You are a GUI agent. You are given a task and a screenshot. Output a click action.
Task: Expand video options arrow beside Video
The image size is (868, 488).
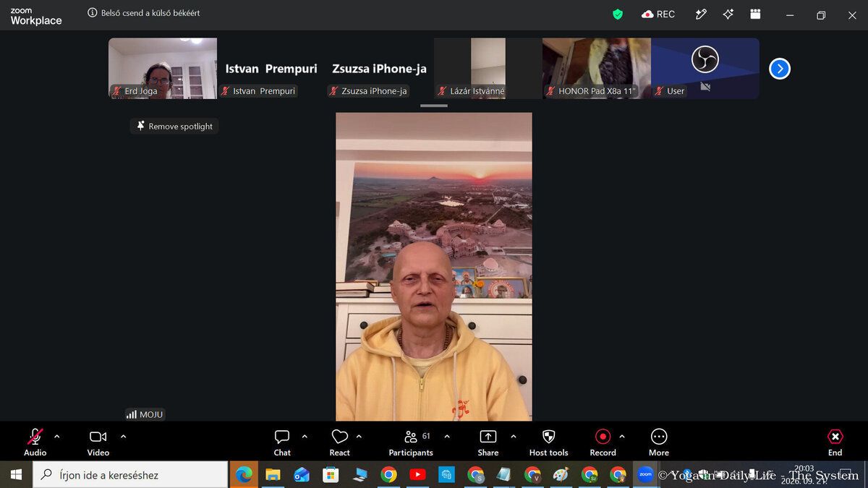point(123,436)
